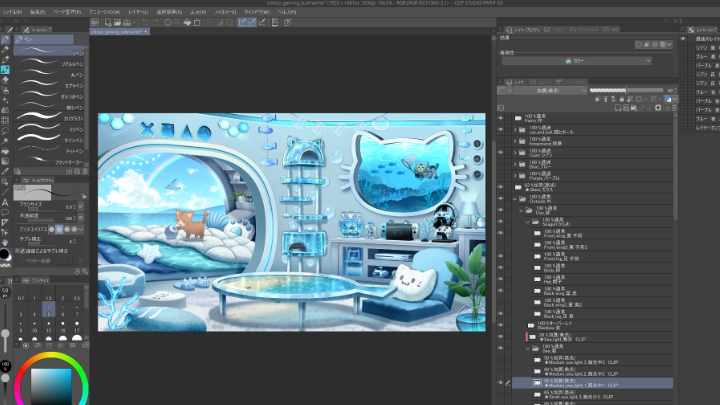Click the Scale/Rotate transform icon in command bar
The height and width of the screenshot is (405, 720).
point(197,22)
